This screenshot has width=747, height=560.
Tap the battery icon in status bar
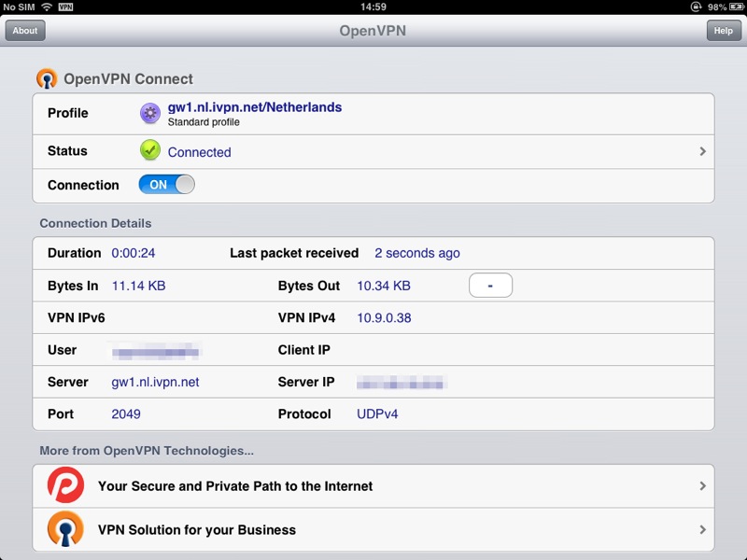point(736,7)
